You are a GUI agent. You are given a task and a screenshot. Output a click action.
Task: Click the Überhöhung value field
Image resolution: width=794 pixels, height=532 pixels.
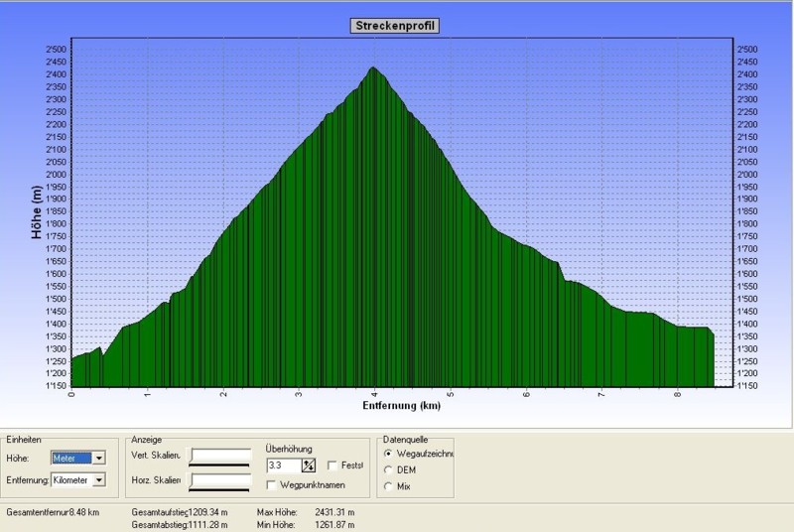282,465
